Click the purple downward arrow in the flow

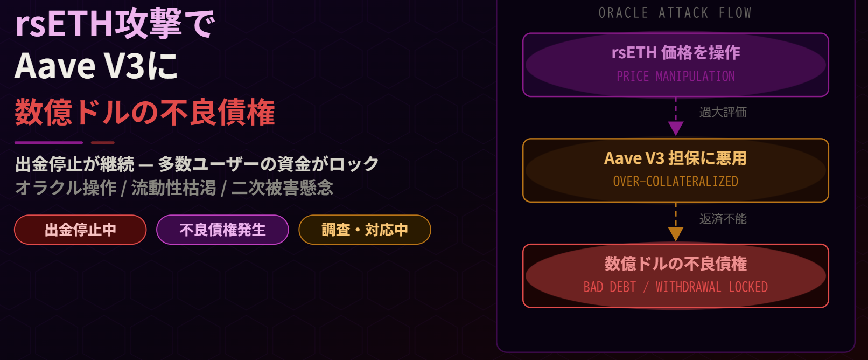pos(676,127)
